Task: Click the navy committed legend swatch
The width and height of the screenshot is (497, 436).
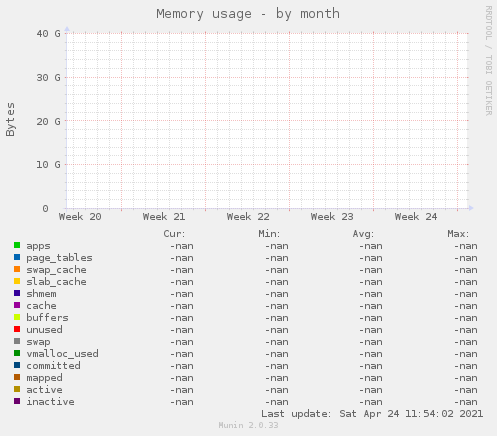Action: coord(17,365)
